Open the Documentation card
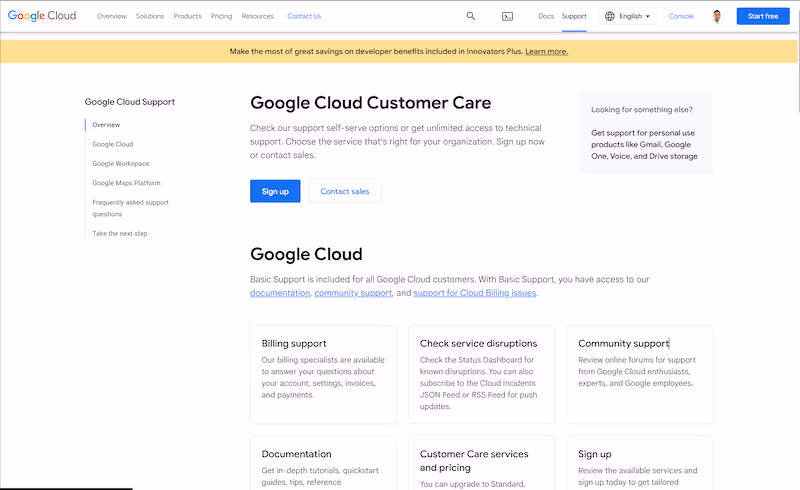The width and height of the screenshot is (800, 490). (323, 463)
